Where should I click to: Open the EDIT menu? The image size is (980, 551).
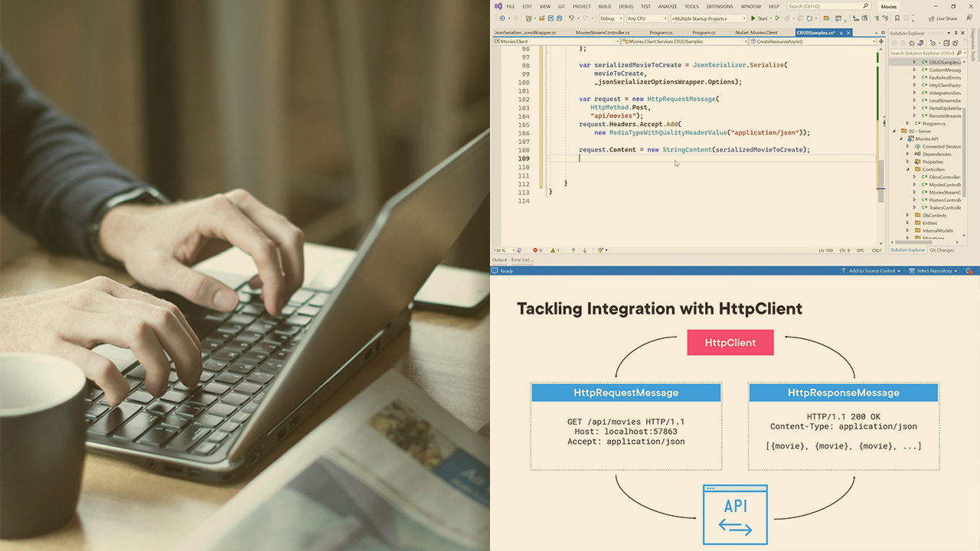coord(528,6)
